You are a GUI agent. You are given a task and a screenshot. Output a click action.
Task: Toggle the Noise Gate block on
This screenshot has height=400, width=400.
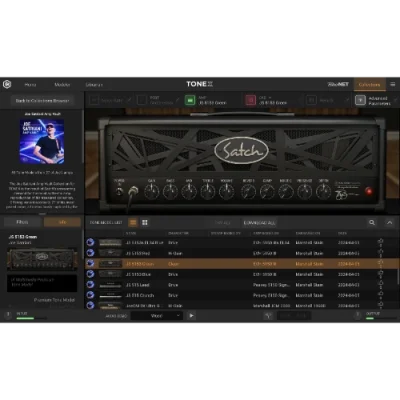point(94,100)
